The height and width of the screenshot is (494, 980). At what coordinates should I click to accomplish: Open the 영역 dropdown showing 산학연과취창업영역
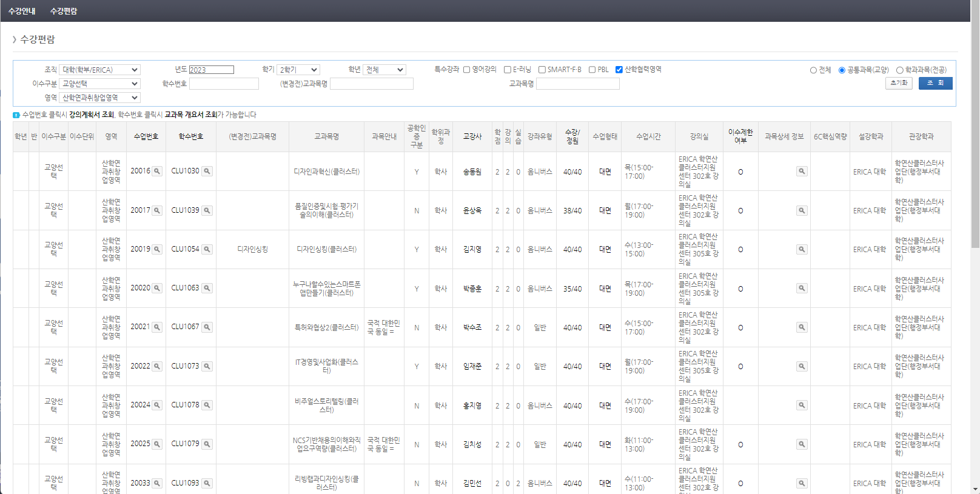(100, 98)
